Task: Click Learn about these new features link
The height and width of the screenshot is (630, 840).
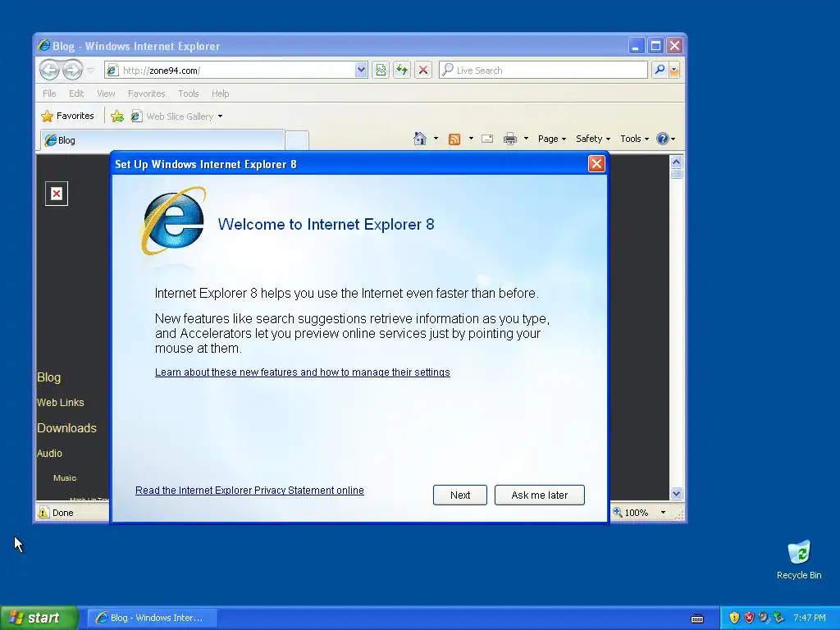Action: coord(302,372)
